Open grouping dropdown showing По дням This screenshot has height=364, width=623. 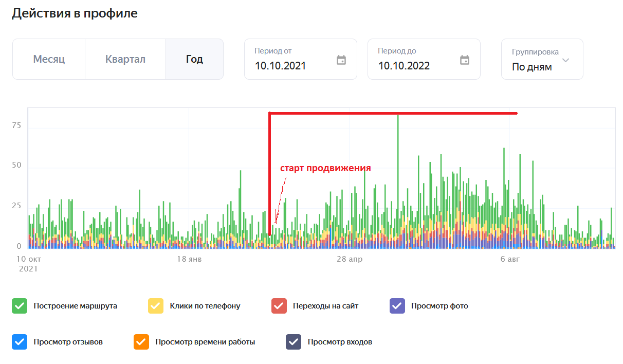pyautogui.click(x=532, y=67)
